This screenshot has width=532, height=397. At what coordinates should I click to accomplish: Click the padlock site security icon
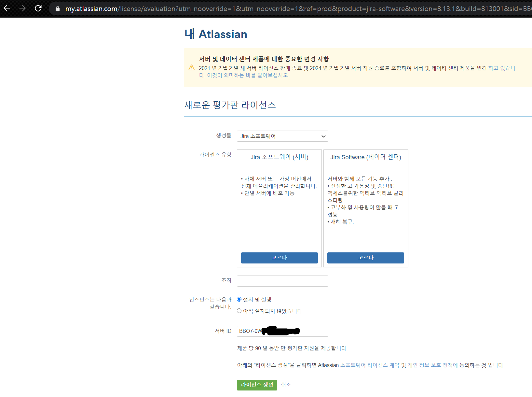point(58,9)
